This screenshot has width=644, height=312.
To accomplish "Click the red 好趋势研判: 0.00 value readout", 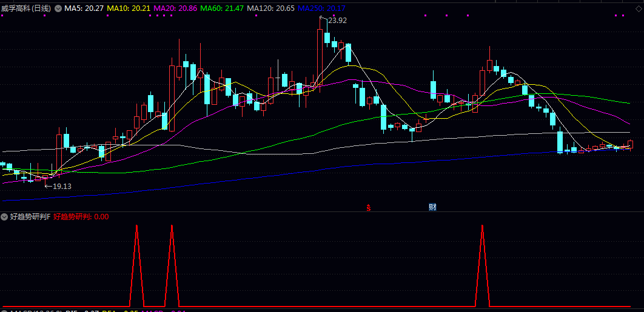I will (81, 216).
